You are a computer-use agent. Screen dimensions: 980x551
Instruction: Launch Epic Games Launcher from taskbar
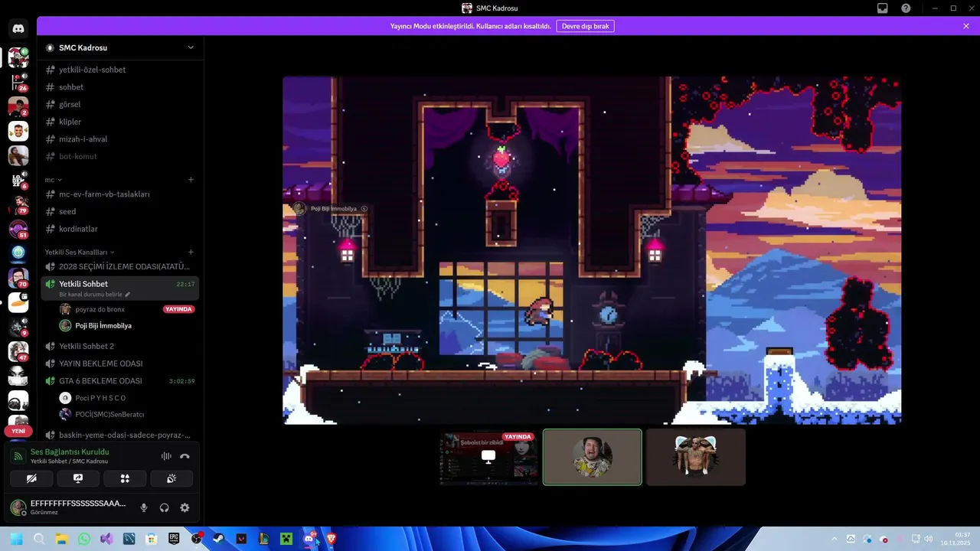click(174, 539)
